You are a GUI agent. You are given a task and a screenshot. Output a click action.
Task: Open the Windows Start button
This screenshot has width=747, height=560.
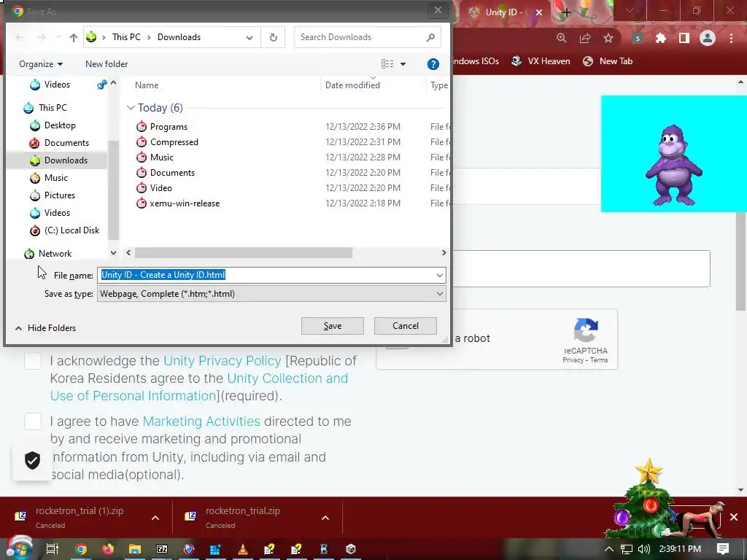click(20, 548)
